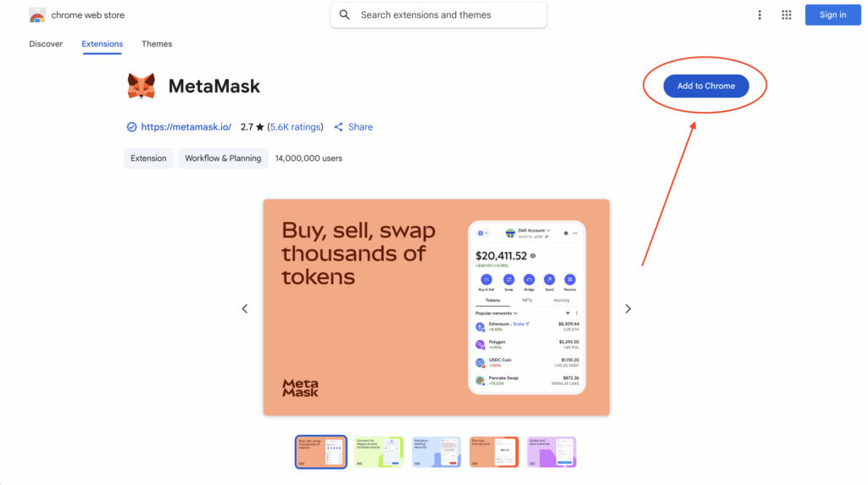Open the 5.6K ratings link
The width and height of the screenshot is (868, 485).
295,127
